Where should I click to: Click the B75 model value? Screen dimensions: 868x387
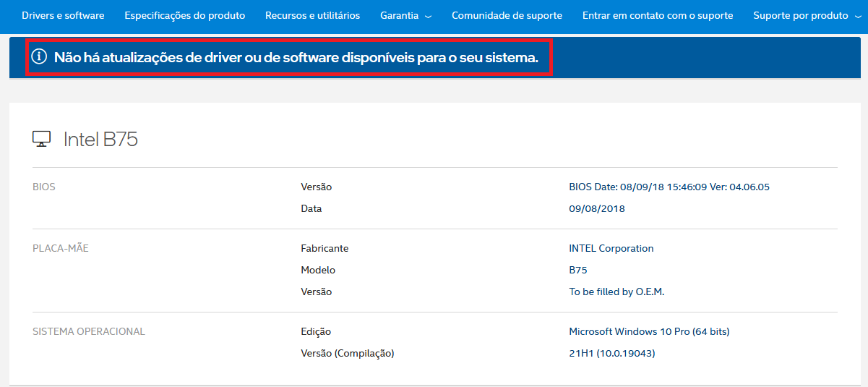click(578, 270)
